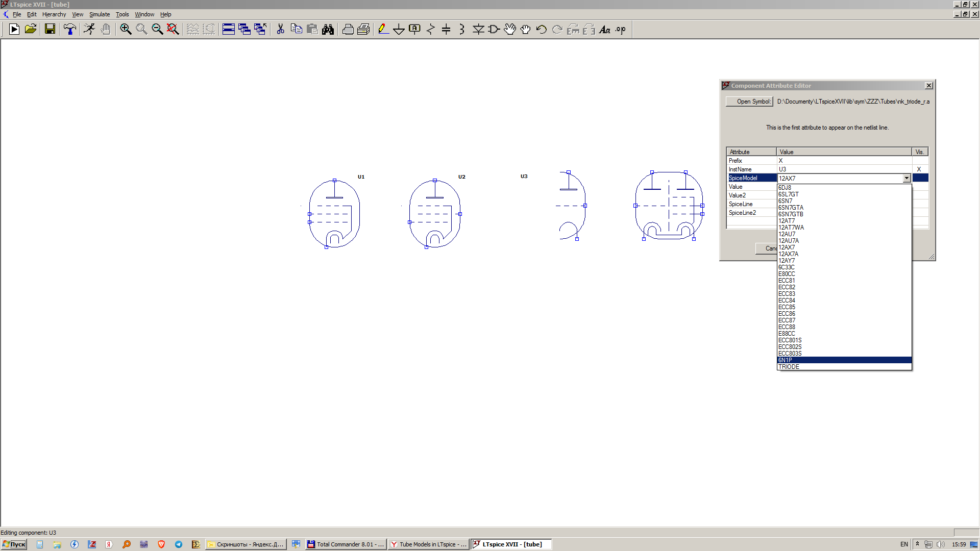
Task: Click the Print icon
Action: pyautogui.click(x=348, y=29)
